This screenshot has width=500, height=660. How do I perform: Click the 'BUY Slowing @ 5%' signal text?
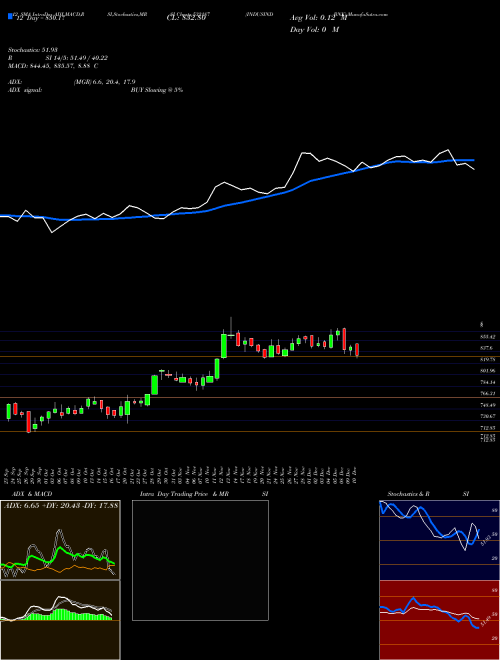coord(157,90)
